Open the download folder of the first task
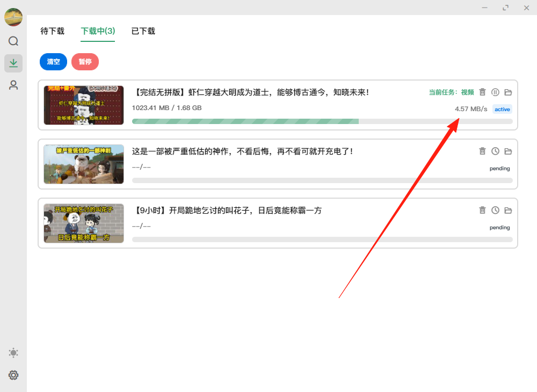Image resolution: width=537 pixels, height=392 pixels. pyautogui.click(x=508, y=92)
